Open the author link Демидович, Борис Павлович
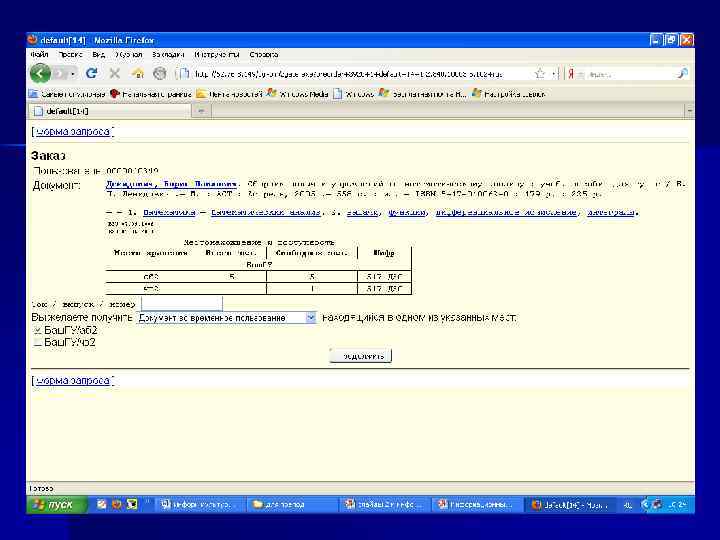Screen dimensions: 720x540 (171, 184)
